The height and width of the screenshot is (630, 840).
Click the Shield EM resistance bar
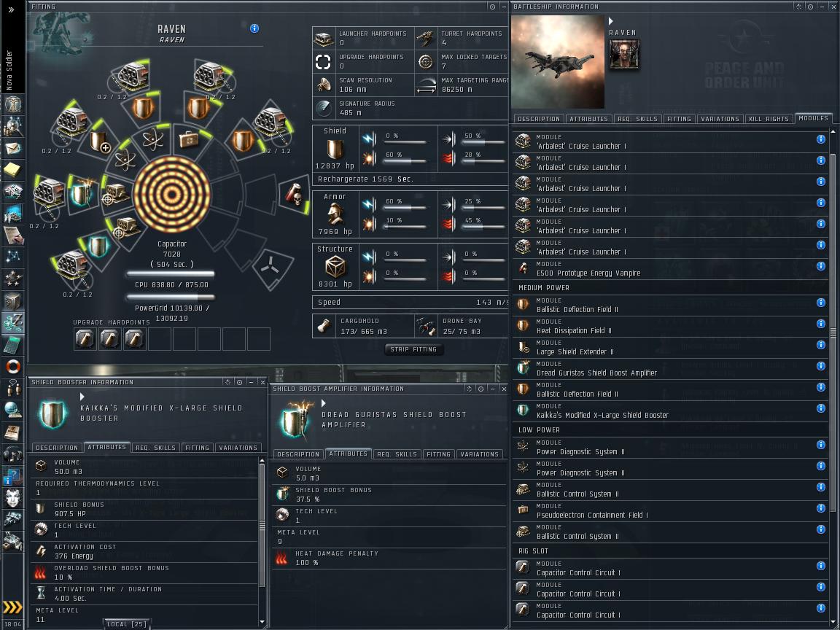point(405,142)
